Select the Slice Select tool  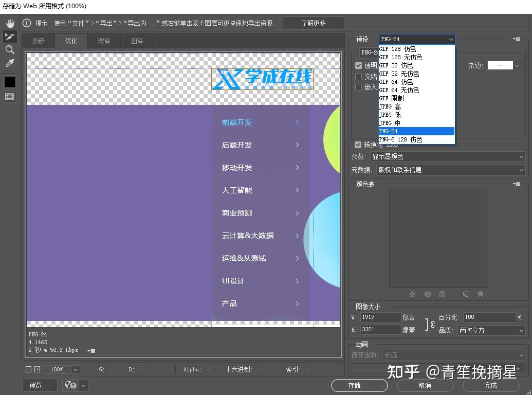[x=10, y=36]
